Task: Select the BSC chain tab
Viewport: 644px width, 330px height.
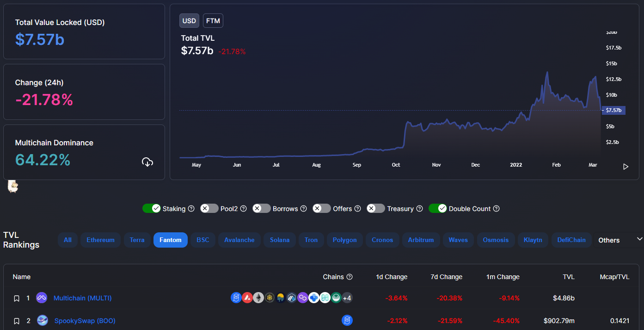Action: click(x=203, y=240)
